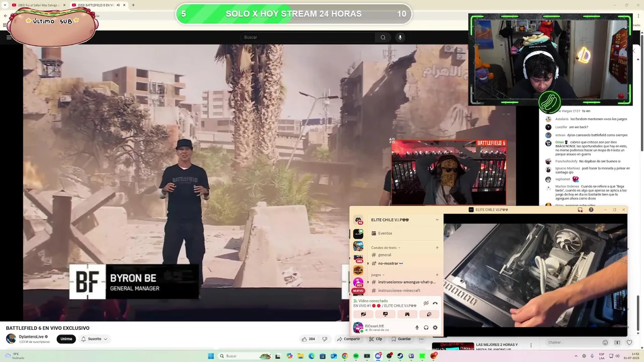Click the YouTube search magnifier button

[x=383, y=37]
